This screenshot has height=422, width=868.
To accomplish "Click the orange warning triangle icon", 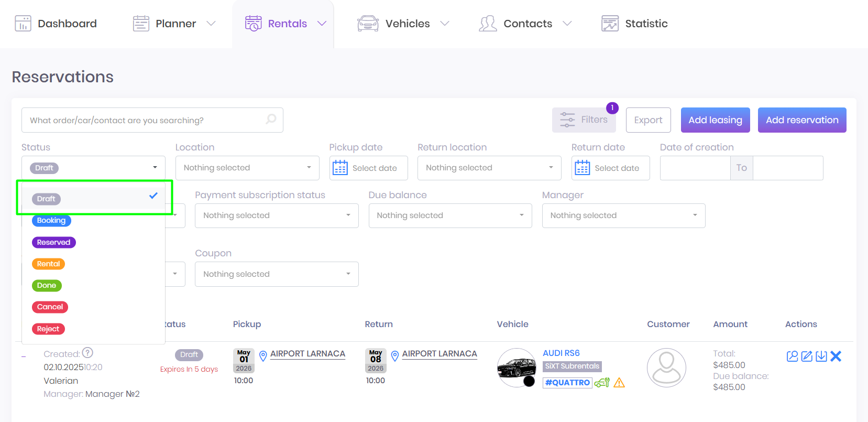I will 619,383.
